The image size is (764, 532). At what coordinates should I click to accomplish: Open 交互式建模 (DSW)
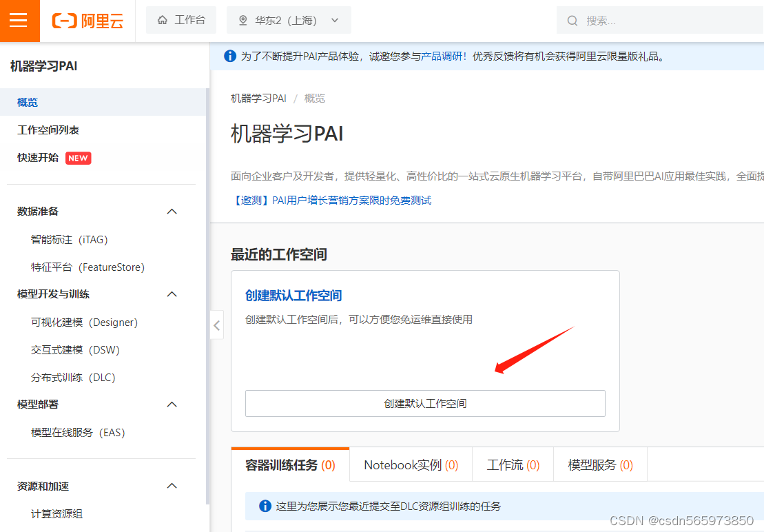click(x=75, y=350)
